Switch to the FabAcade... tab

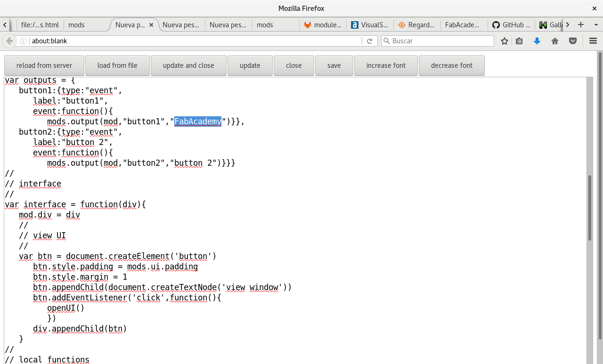tap(464, 25)
